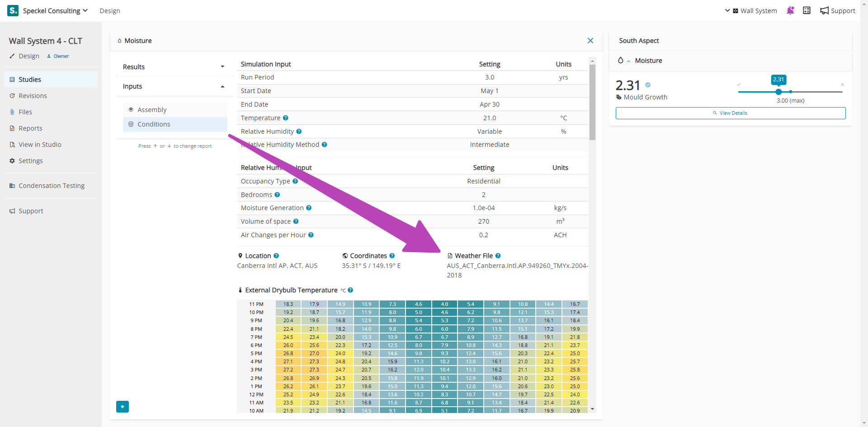868x427 pixels.
Task: Click help icon beside Air Changes per Hour
Action: pyautogui.click(x=311, y=235)
